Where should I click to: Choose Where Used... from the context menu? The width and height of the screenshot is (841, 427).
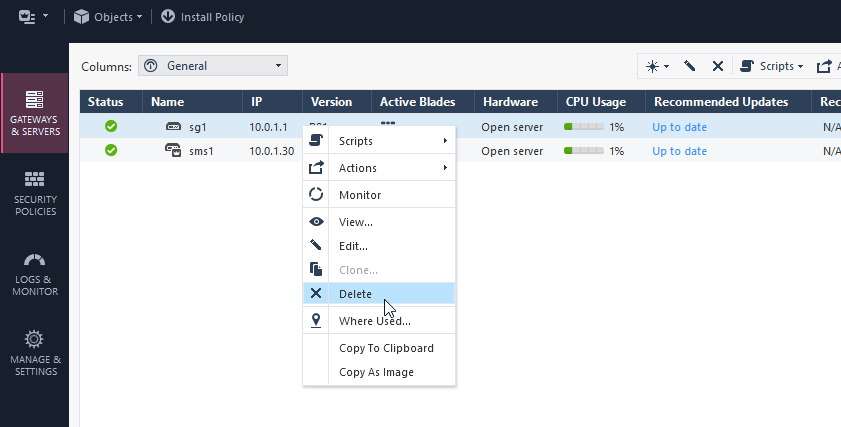[x=379, y=321]
